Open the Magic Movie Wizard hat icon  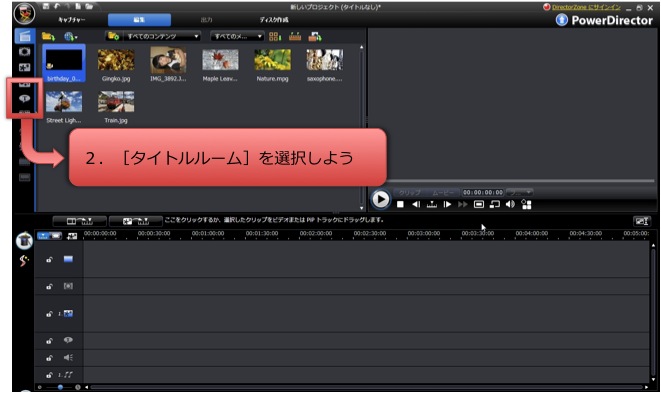24,241
